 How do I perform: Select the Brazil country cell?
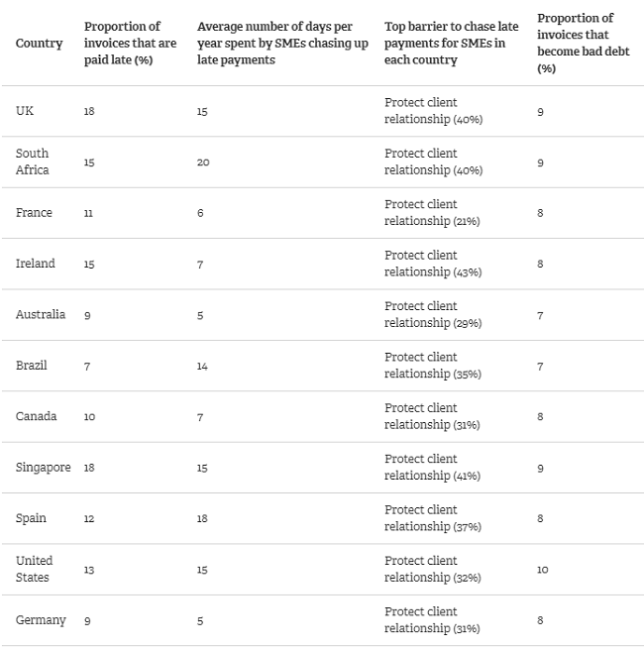coord(32,366)
